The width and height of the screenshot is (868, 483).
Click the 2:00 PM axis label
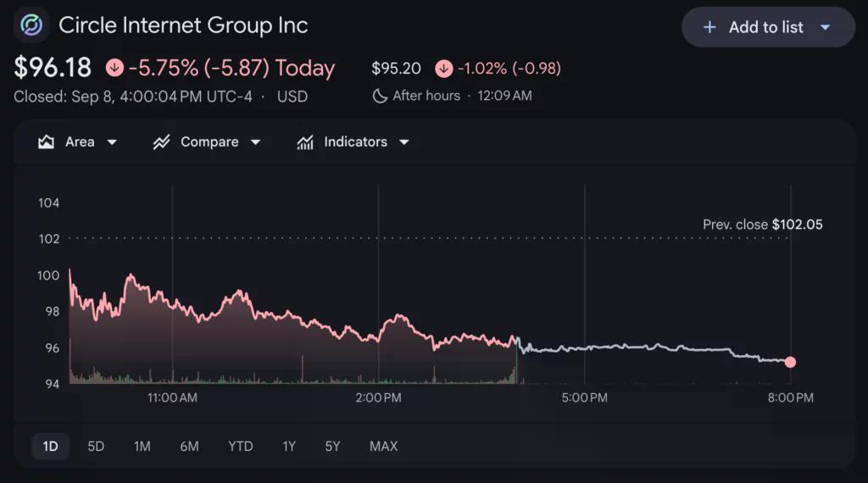pyautogui.click(x=379, y=397)
